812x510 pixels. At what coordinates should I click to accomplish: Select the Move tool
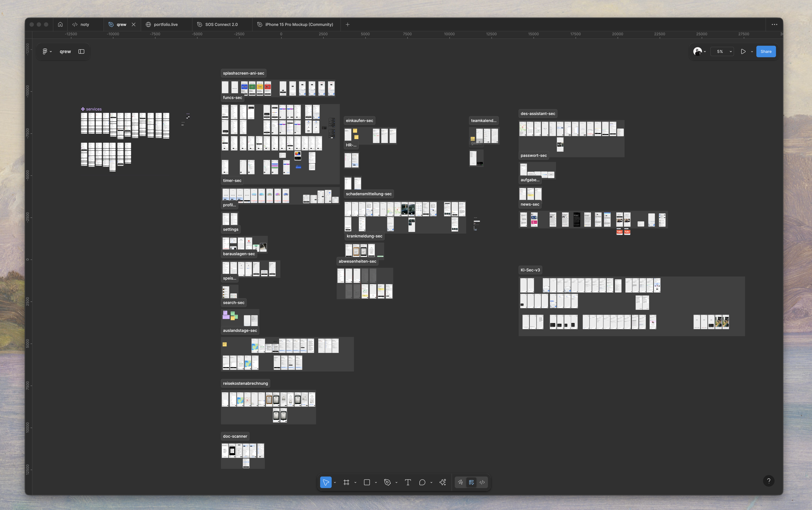pos(325,482)
